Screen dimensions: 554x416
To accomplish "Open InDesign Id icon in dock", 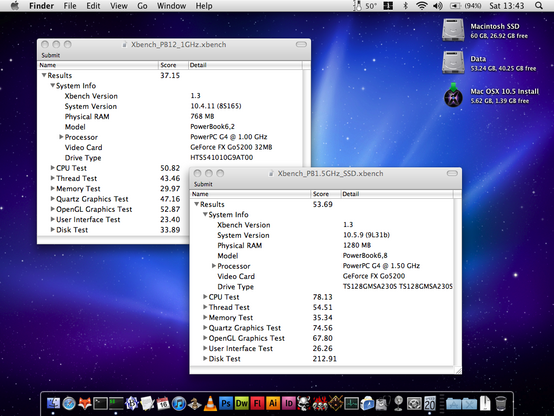I will [x=289, y=403].
